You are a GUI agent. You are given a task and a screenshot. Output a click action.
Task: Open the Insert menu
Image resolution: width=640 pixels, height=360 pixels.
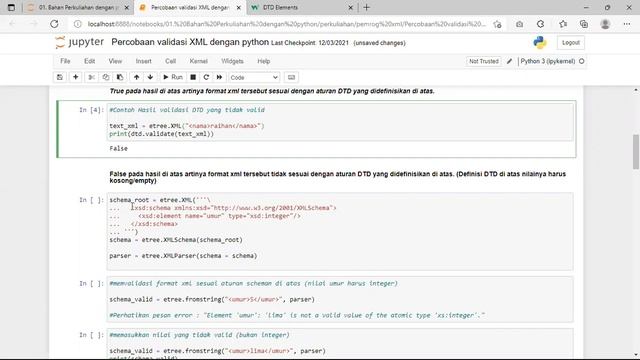click(144, 61)
